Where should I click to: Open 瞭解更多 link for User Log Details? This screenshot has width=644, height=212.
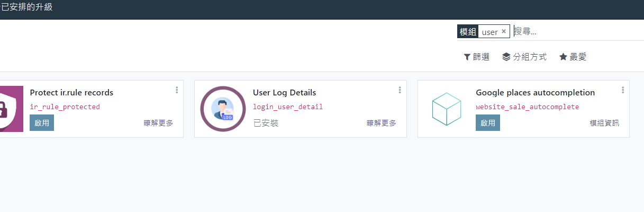[382, 123]
